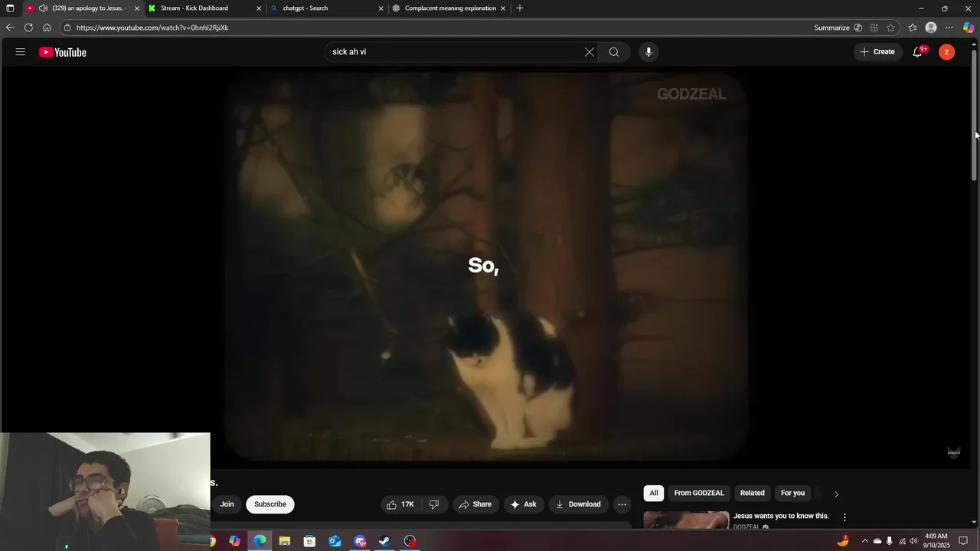Open the Ask AI button
This screenshot has width=980, height=551.
524,504
